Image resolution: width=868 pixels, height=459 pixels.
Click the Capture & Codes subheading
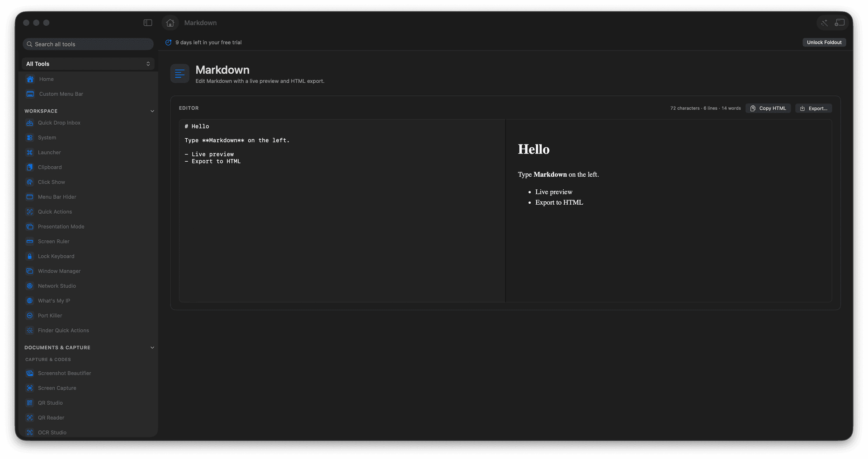(x=48, y=360)
